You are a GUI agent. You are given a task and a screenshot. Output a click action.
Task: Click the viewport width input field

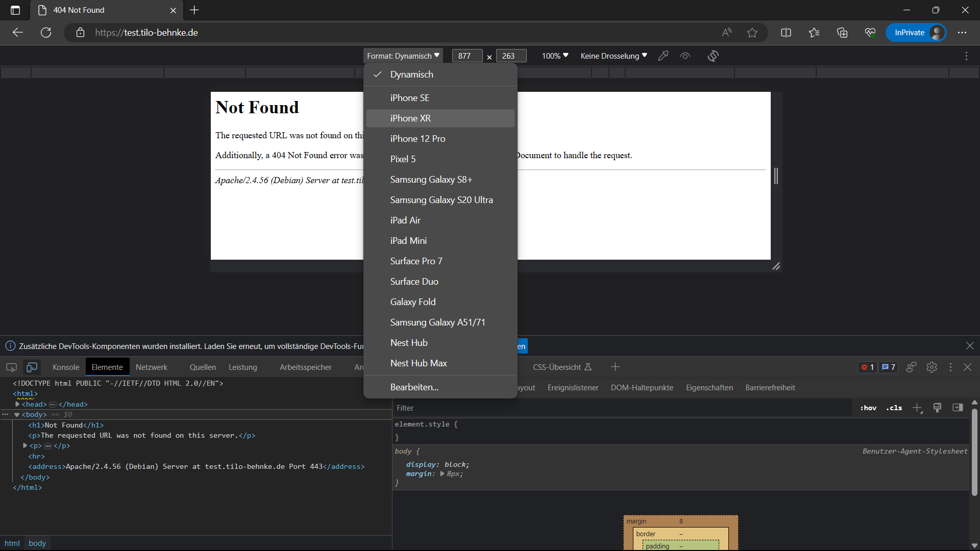467,56
